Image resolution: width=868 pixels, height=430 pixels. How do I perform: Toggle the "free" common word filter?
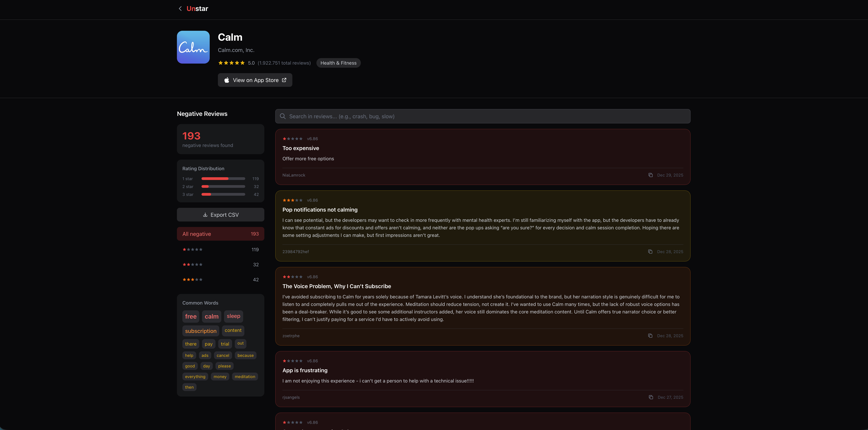coord(191,316)
